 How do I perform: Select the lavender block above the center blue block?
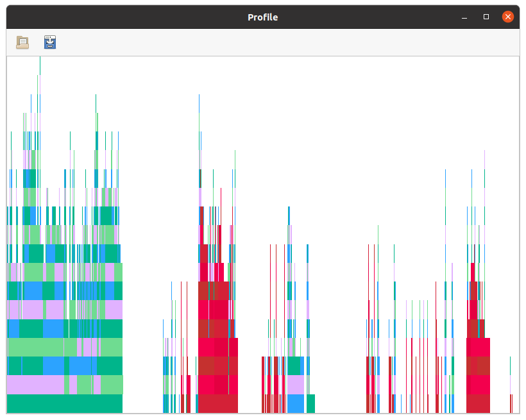point(295,385)
